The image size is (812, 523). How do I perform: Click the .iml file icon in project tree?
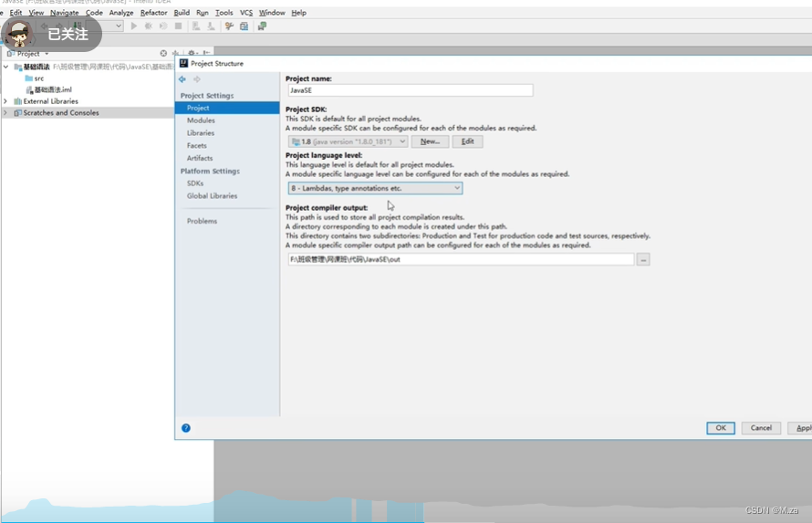point(29,90)
